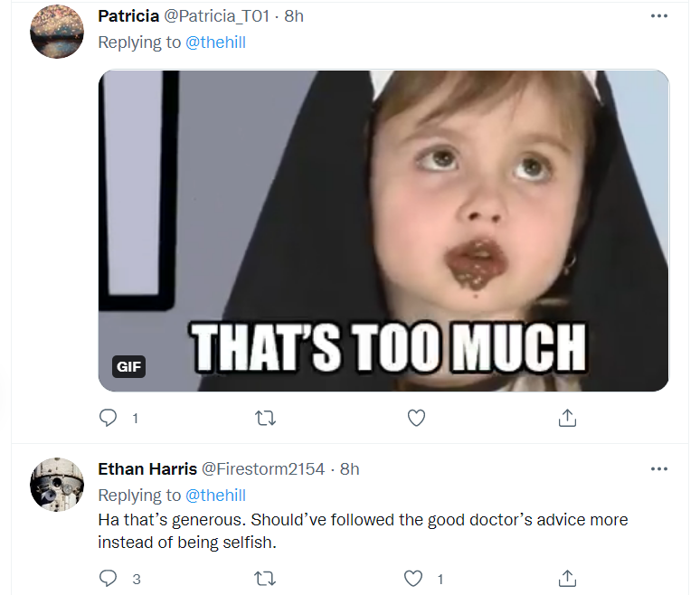Open Ethan Harris display name link

145,469
